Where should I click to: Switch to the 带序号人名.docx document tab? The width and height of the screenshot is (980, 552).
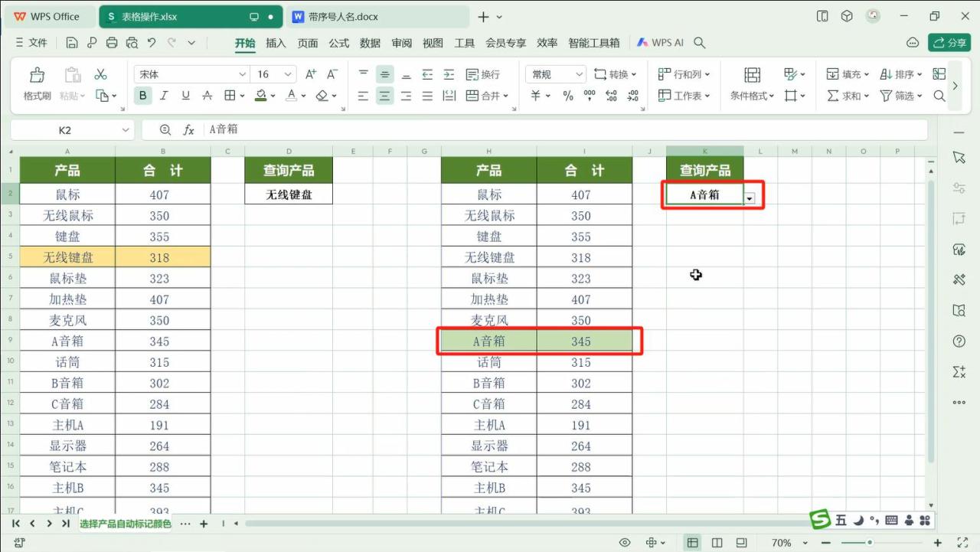point(378,16)
